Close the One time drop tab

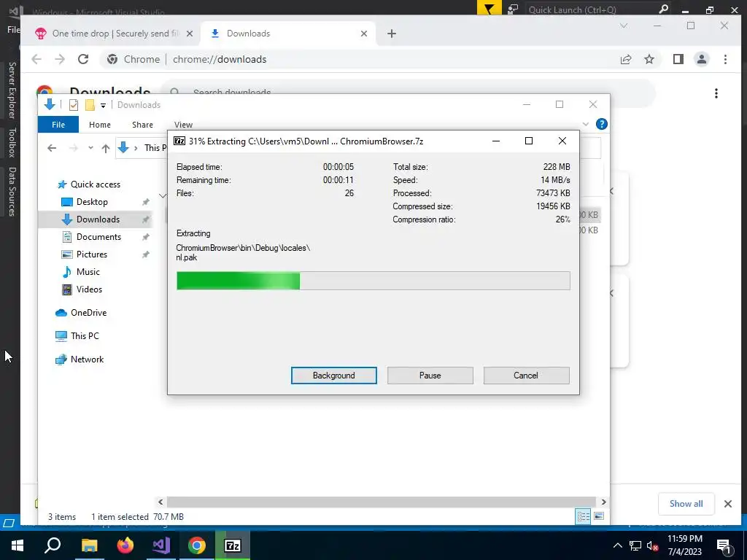click(x=190, y=34)
